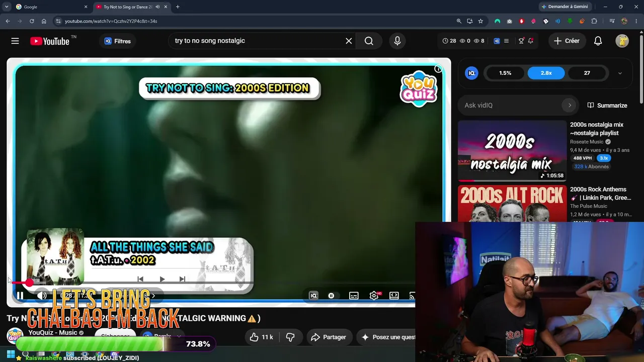Click the address bar URL
The width and height of the screenshot is (644, 362).
coord(111,21)
